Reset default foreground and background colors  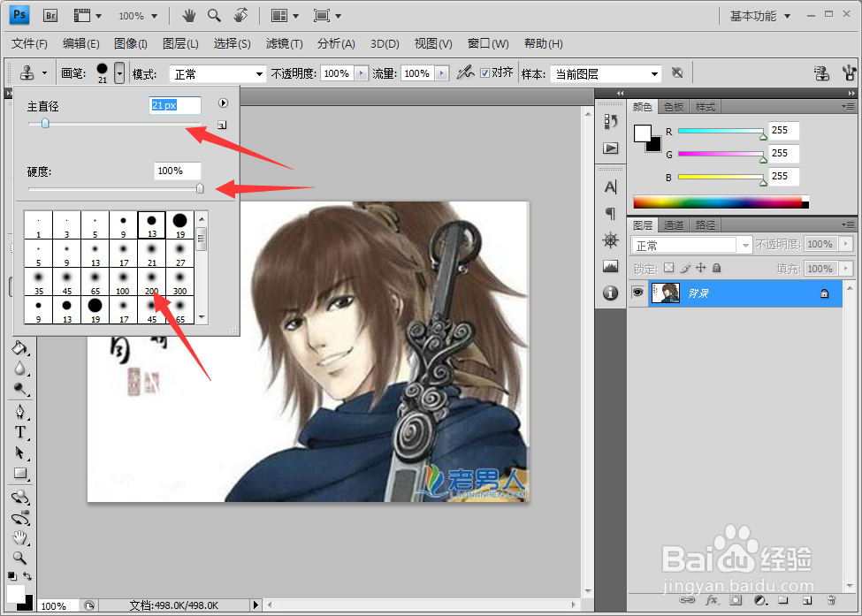[x=12, y=576]
